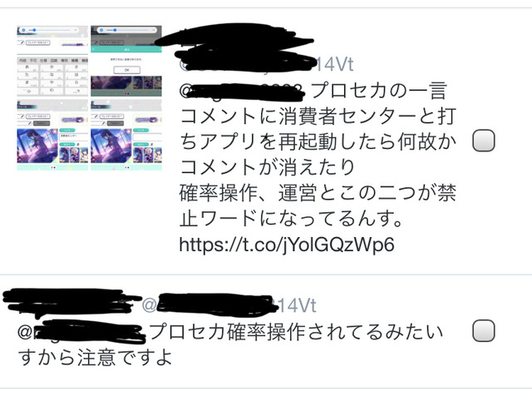The height and width of the screenshot is (401, 532).
Task: Tap the あ key on the keyboard
Action: pos(27,67)
